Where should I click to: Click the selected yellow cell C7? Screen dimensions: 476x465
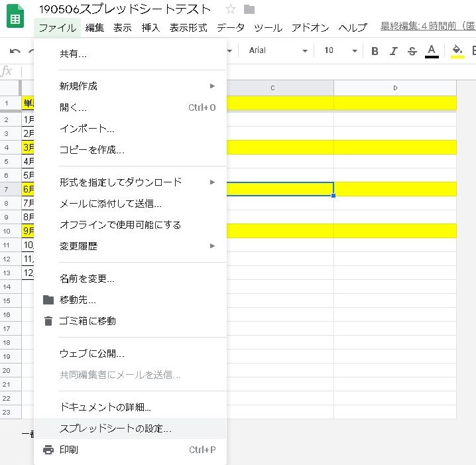[280, 189]
